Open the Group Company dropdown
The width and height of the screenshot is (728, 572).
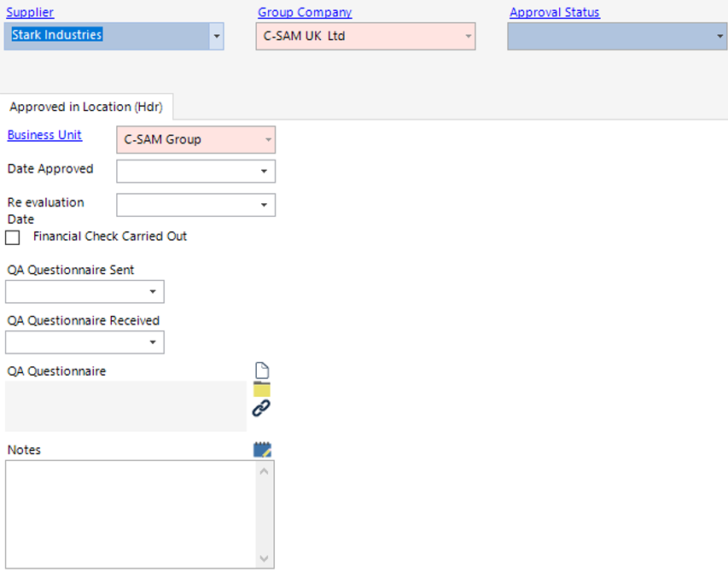tap(468, 37)
